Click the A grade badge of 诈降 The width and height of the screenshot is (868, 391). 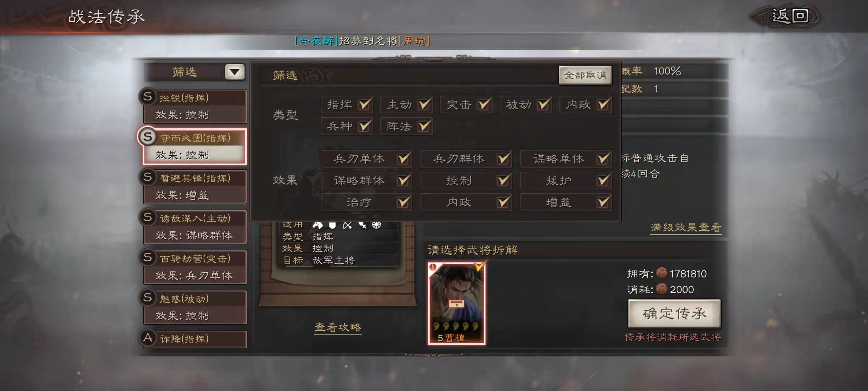pos(148,338)
